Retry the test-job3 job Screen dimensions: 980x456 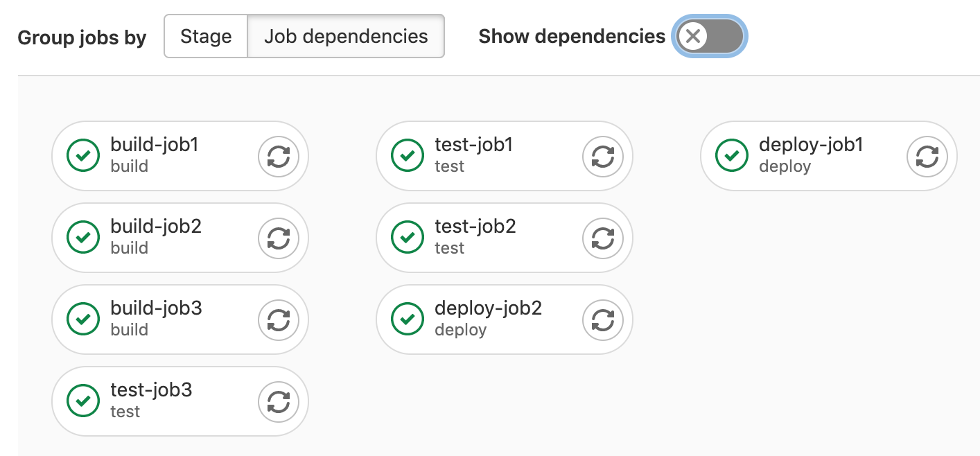tap(279, 401)
